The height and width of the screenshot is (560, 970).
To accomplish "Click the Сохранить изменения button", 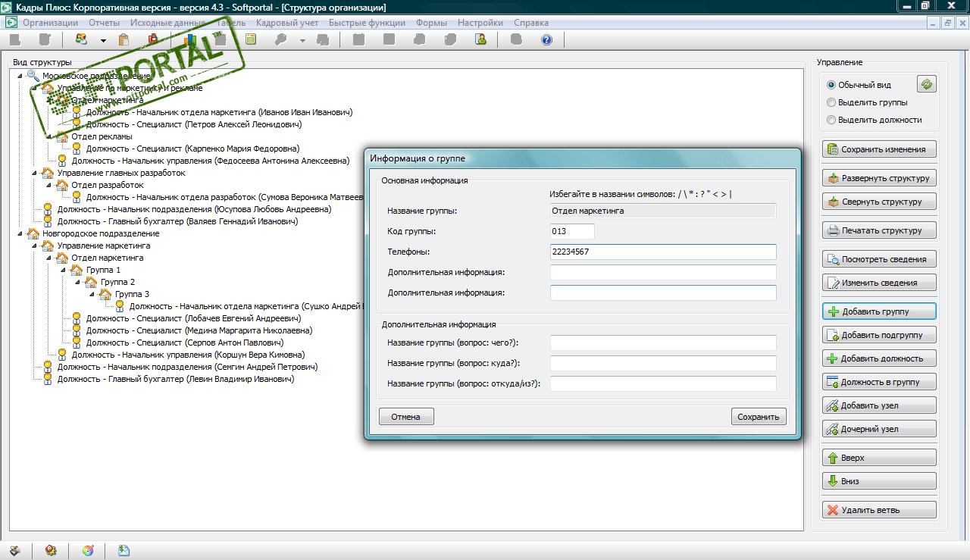I will pos(879,149).
